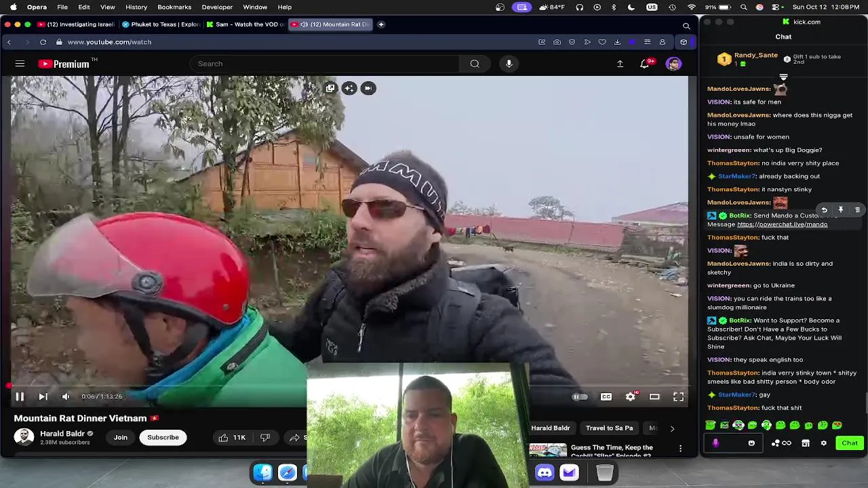Seek on the video progress bar

pyautogui.click(x=349, y=385)
